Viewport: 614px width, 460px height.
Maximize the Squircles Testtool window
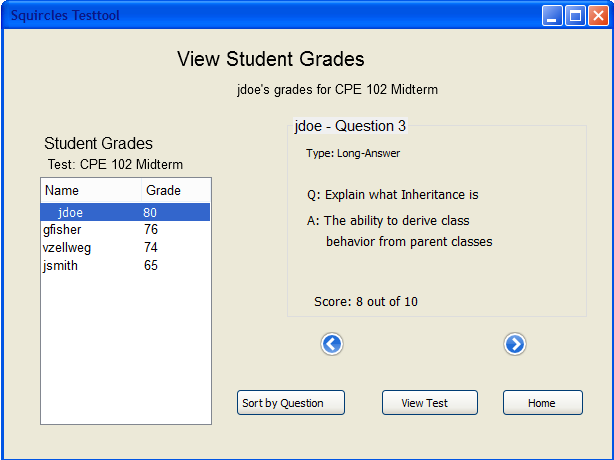tap(577, 15)
